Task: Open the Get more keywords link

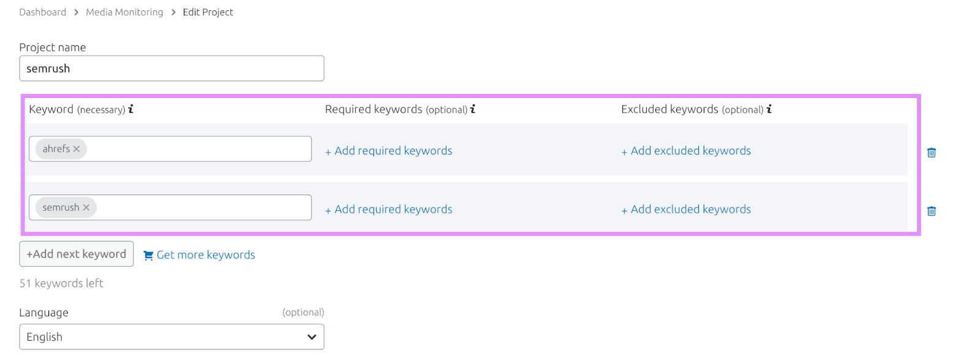Action: pos(206,255)
